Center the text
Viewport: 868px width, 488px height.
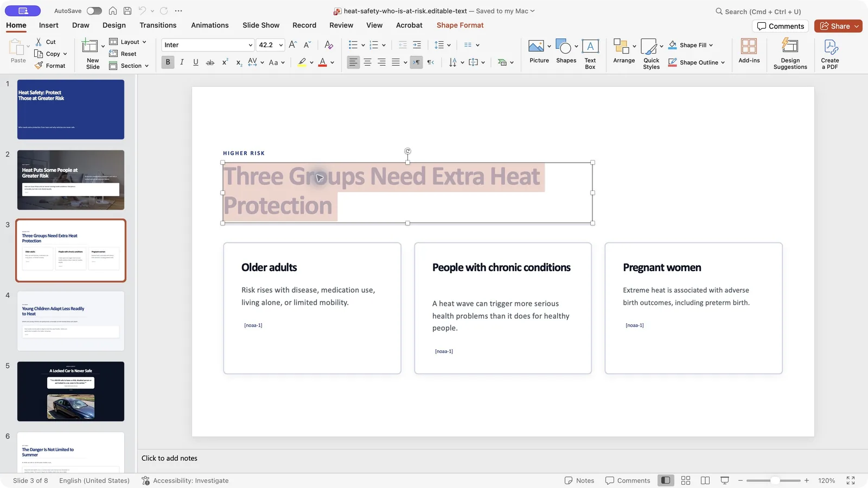click(x=367, y=62)
